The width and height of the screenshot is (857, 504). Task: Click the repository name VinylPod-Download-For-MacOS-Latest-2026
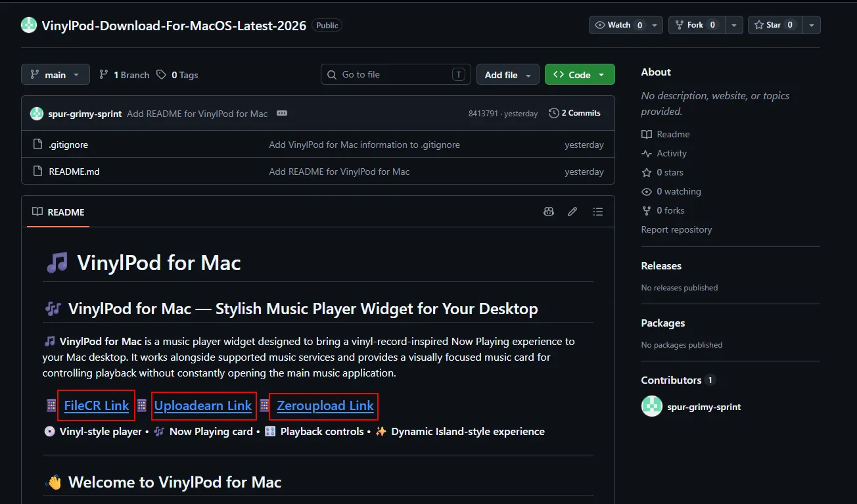(174, 26)
